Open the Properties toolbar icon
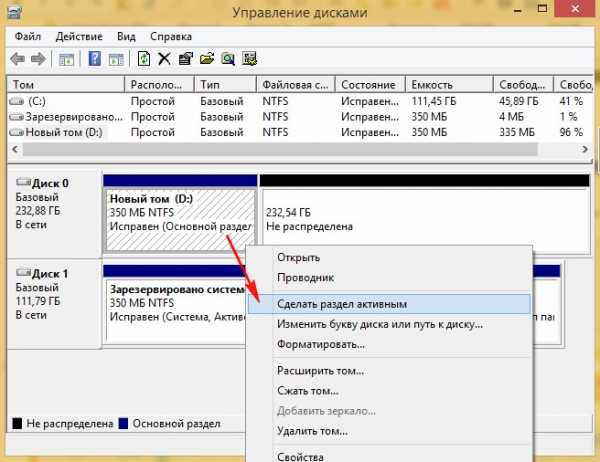This screenshot has width=600, height=462. tap(186, 59)
